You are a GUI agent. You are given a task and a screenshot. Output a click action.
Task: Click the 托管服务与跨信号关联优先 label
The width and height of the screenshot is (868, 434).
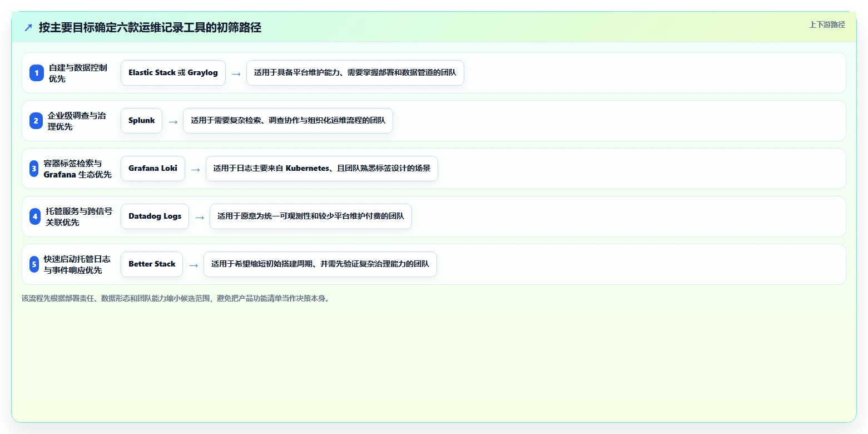coord(79,216)
